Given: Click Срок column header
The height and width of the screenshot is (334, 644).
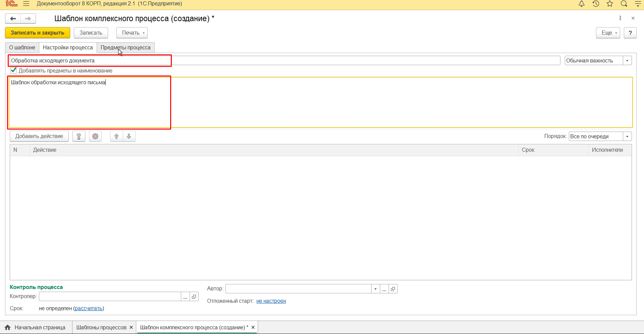Looking at the screenshot, I should 553,150.
